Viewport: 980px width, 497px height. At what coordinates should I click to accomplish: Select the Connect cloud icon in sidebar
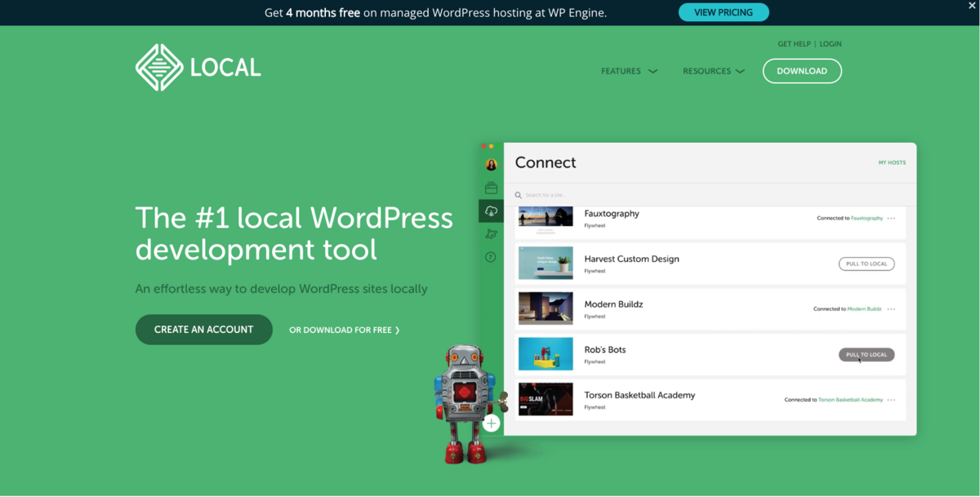[x=491, y=211]
